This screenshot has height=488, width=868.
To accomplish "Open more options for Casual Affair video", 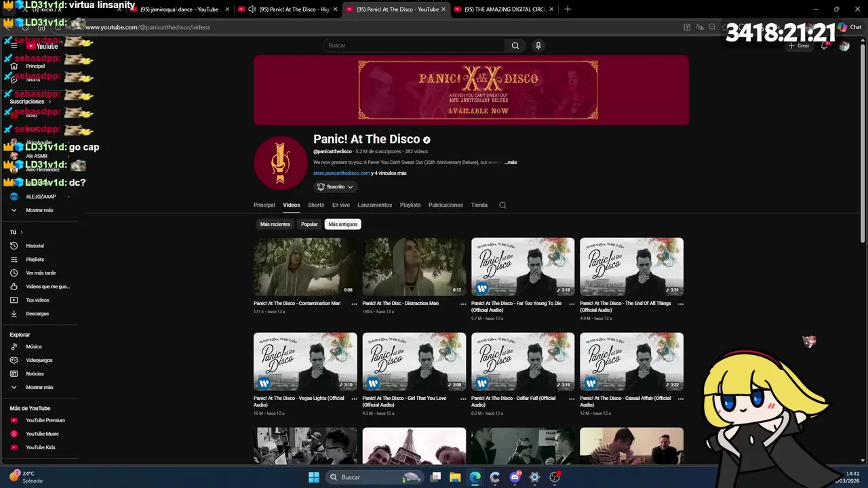I will [x=681, y=399].
